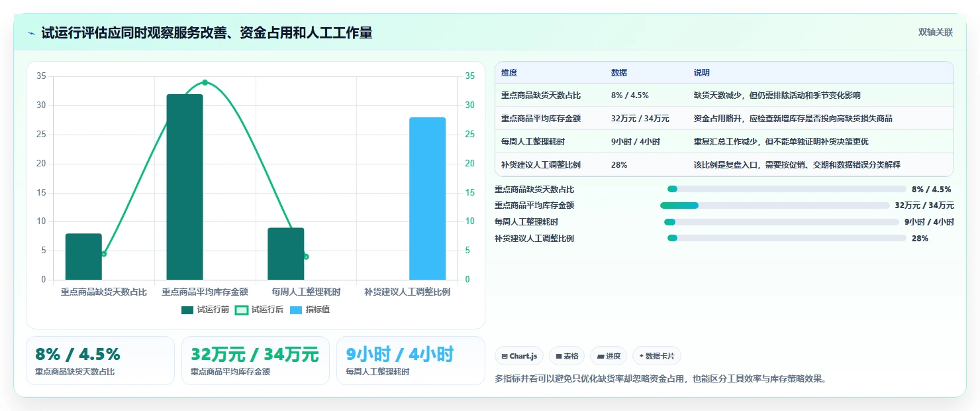Click the blue 补货建议人工调整比例 bar
The width and height of the screenshot is (980, 411).
coord(427,199)
